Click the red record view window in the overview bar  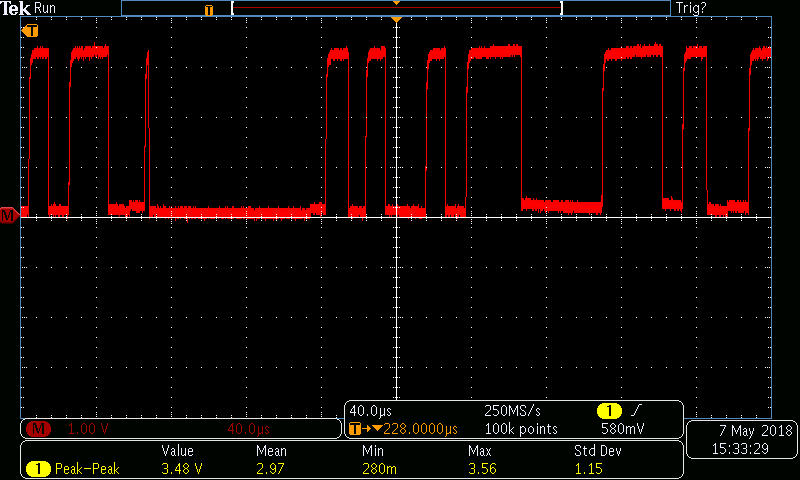(397, 8)
